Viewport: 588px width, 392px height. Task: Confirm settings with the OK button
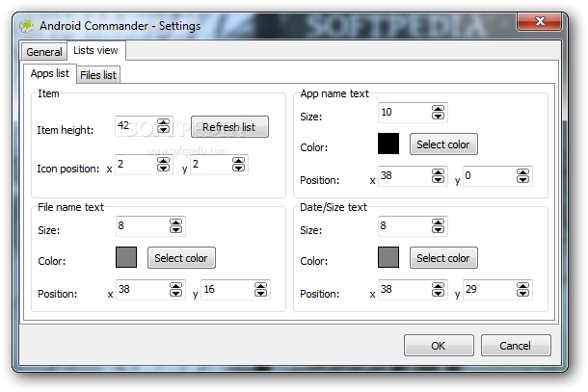pos(439,345)
